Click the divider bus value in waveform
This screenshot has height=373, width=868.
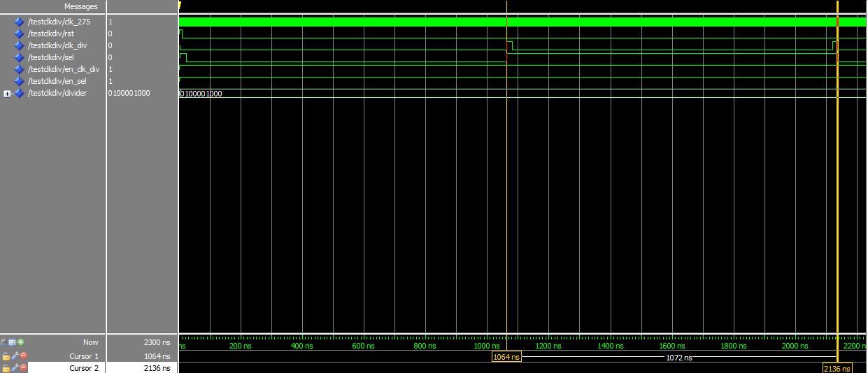pyautogui.click(x=201, y=94)
